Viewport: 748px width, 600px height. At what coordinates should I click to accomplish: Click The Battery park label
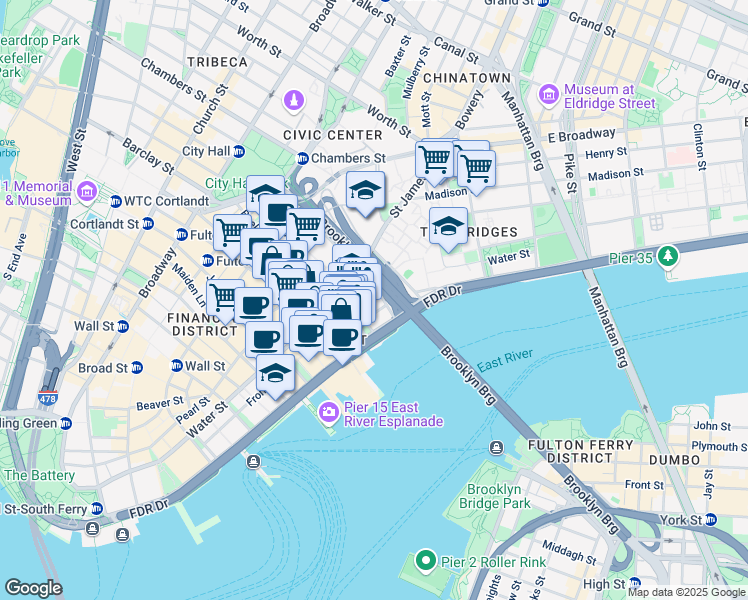click(40, 475)
